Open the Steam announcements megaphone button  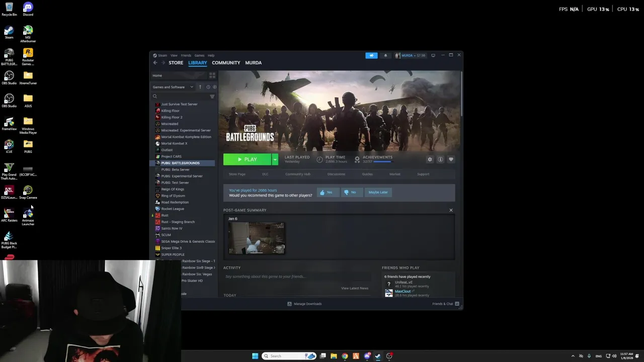point(371,55)
